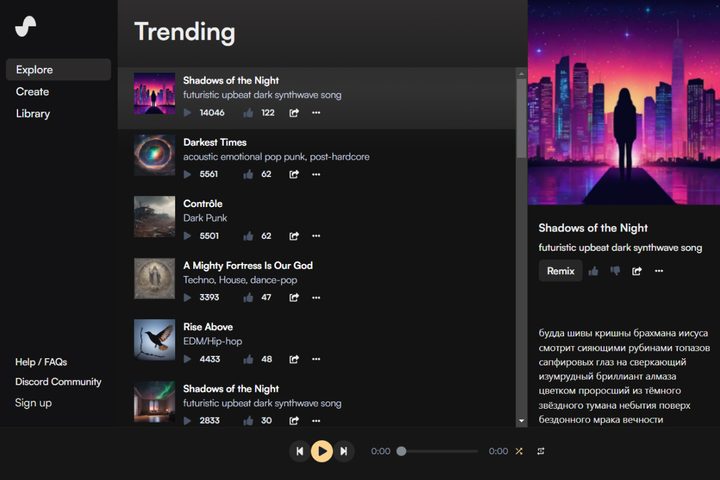Skip to next track in player bar
Screen dimensions: 720x480
344,451
